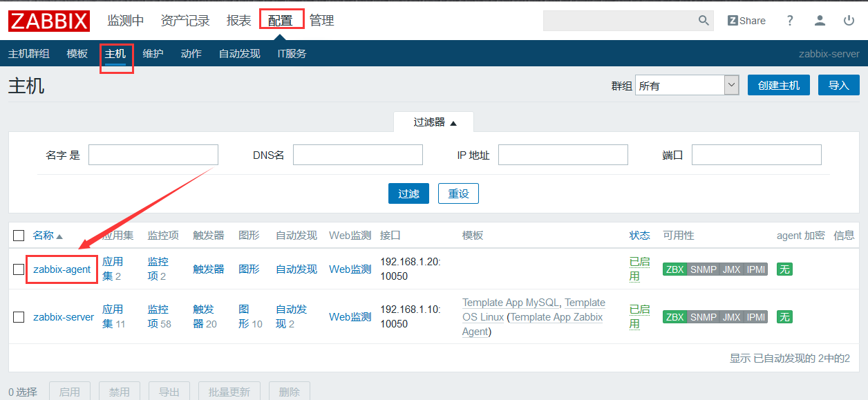
Task: Collapse the 过滤器 filter panel
Action: click(435, 122)
